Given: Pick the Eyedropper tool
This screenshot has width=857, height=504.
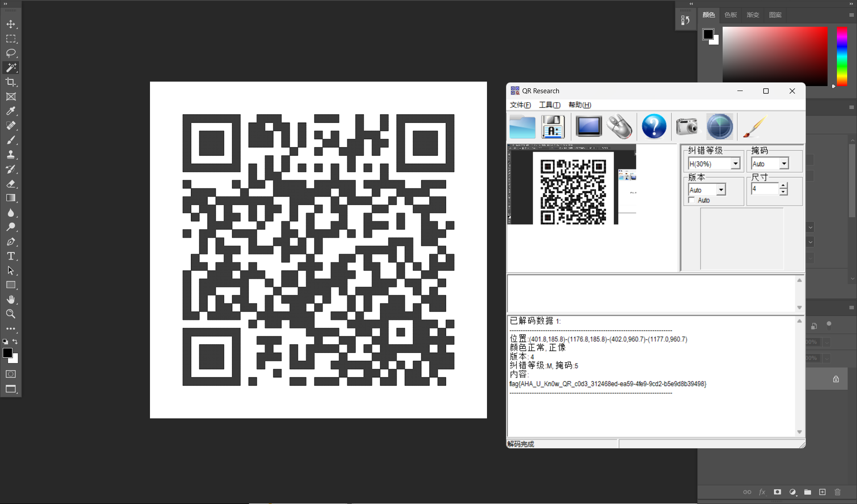Looking at the screenshot, I should (x=11, y=111).
